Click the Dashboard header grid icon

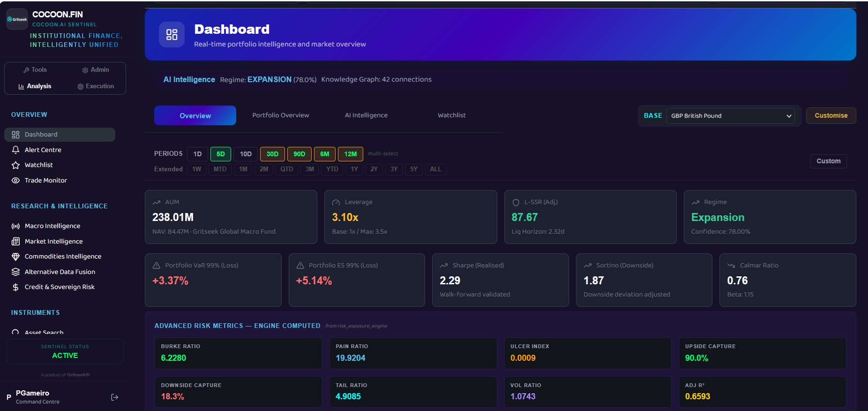point(172,34)
